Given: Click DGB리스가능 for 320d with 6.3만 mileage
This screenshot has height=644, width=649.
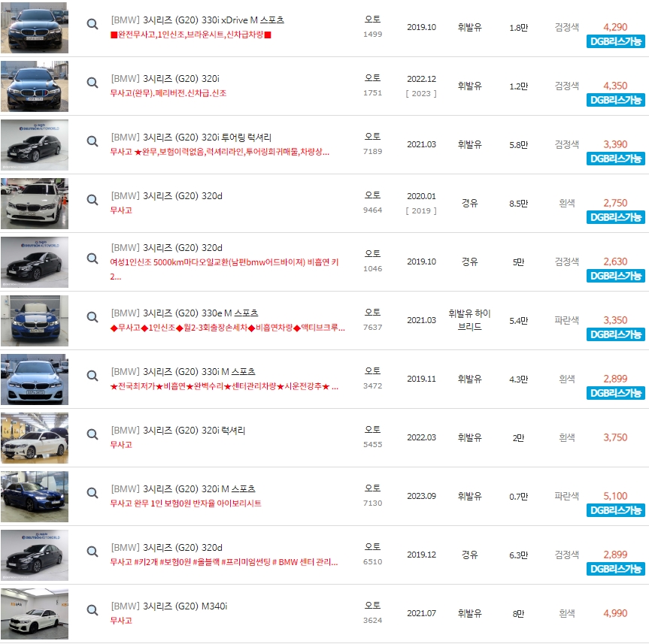Looking at the screenshot, I should (615, 569).
